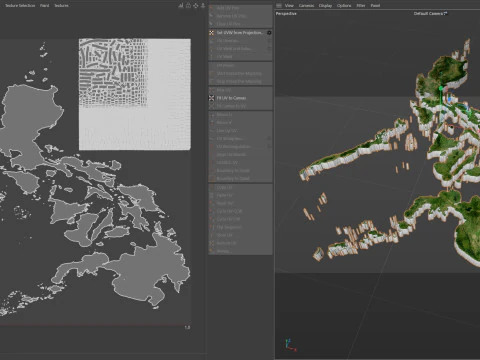Select Max UV command

coord(240,90)
